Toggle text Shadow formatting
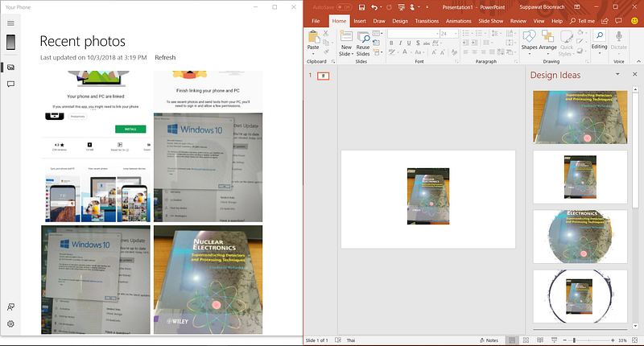The image size is (644, 346). [418, 43]
